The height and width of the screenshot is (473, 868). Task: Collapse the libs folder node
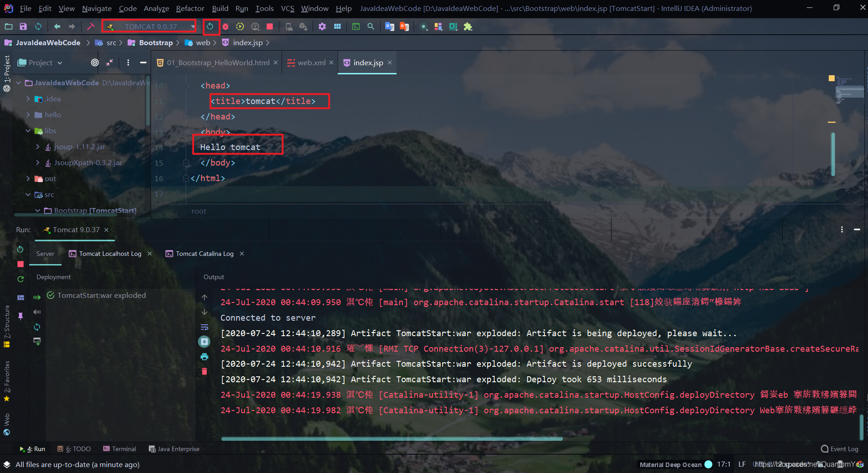click(x=28, y=130)
